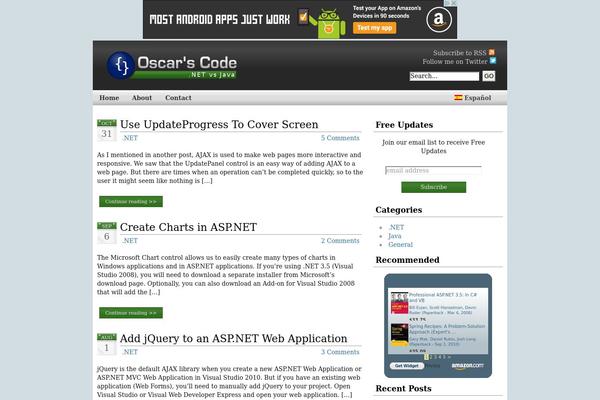Switch the site to Español

tap(477, 98)
